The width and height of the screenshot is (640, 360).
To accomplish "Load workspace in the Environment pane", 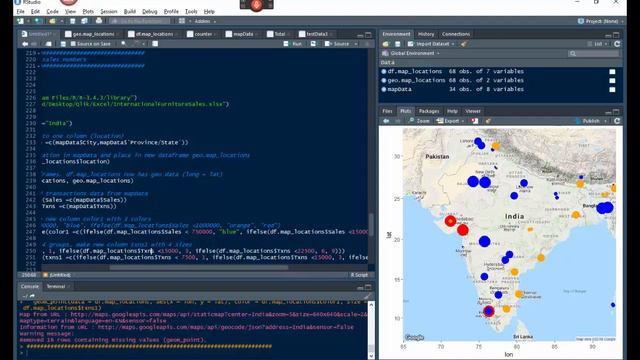I will tap(386, 44).
